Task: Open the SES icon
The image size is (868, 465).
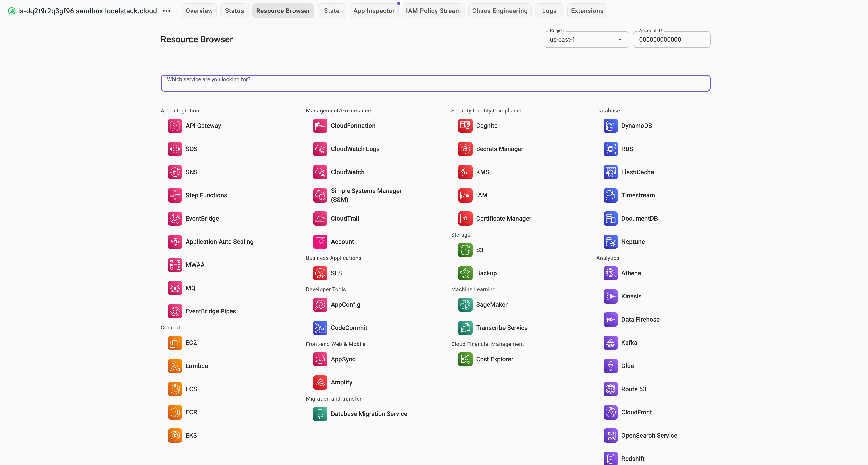Action: [x=320, y=273]
